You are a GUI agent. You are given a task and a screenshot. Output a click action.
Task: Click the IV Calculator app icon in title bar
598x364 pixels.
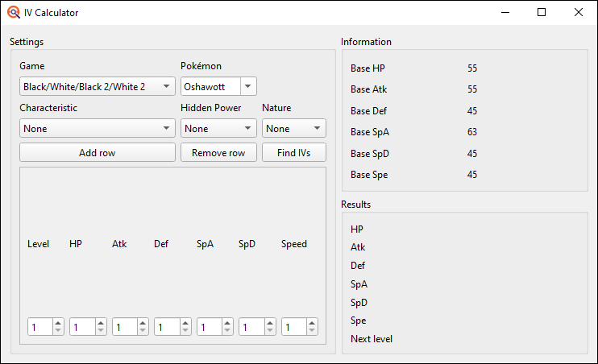14,12
